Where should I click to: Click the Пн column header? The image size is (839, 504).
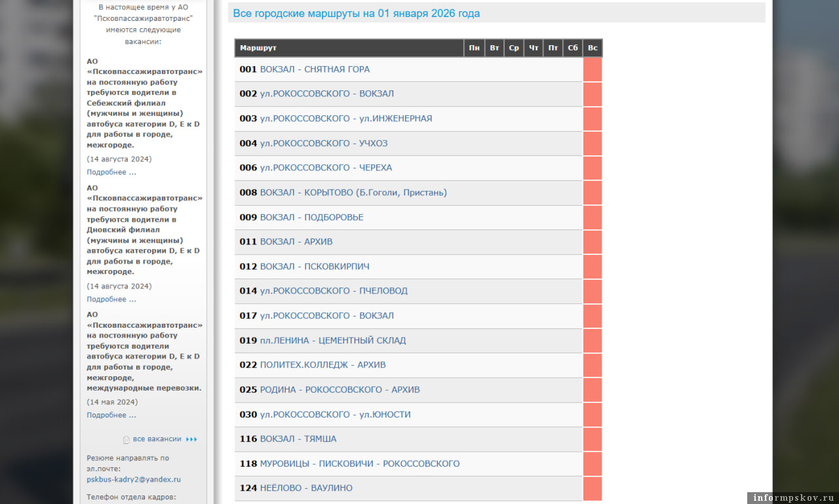(x=475, y=48)
